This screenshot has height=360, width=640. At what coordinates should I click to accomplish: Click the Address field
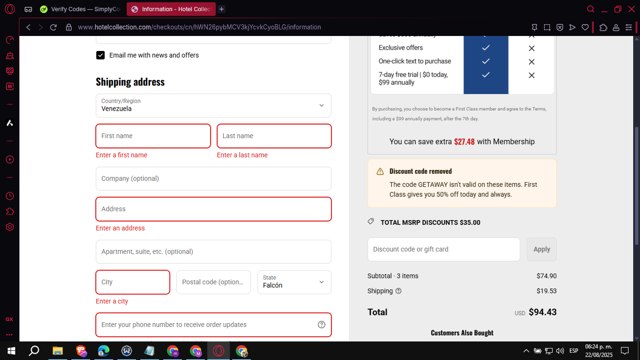tap(213, 209)
